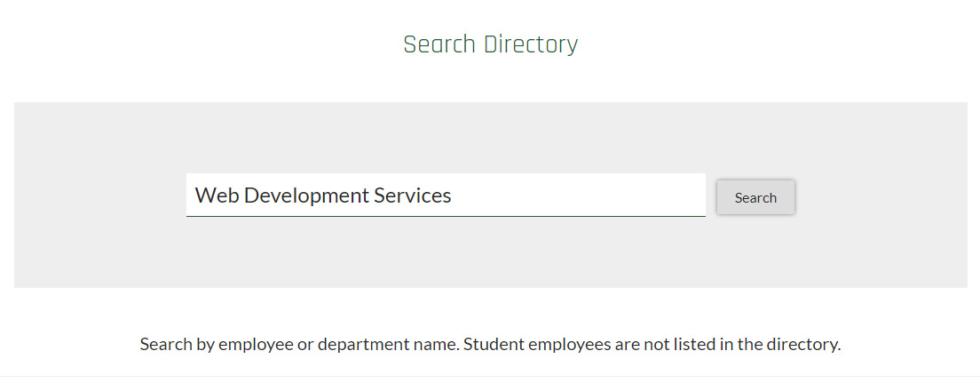This screenshot has height=383, width=980.
Task: Click the Search button
Action: (755, 197)
